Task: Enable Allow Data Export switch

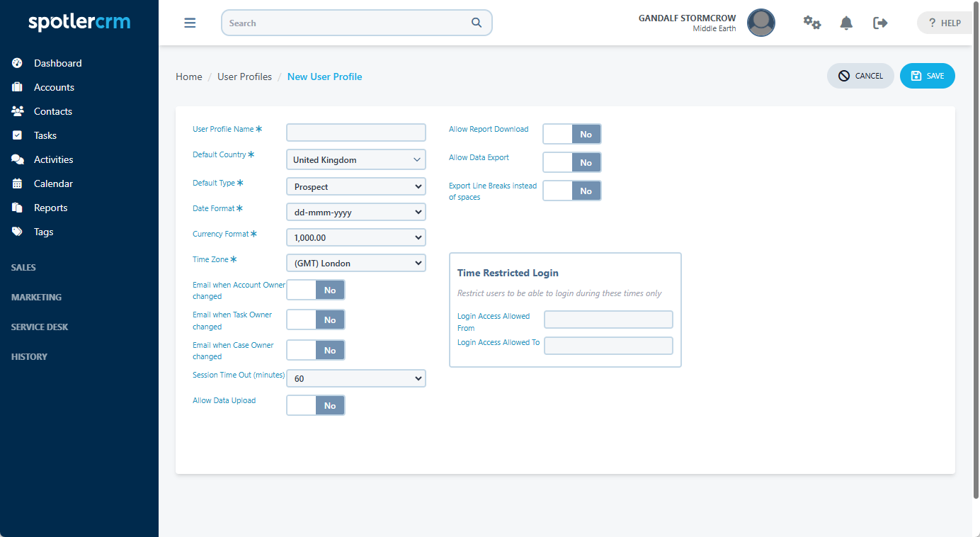Action: click(x=572, y=162)
